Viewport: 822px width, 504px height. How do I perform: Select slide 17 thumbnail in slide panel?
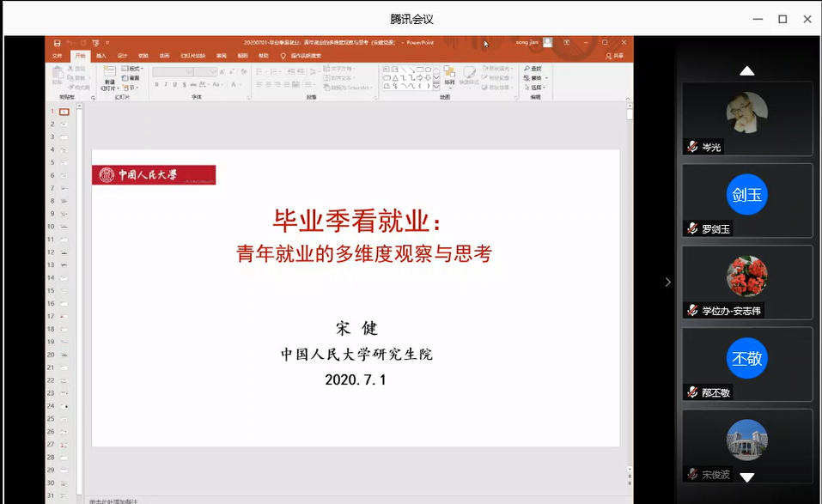pos(64,317)
